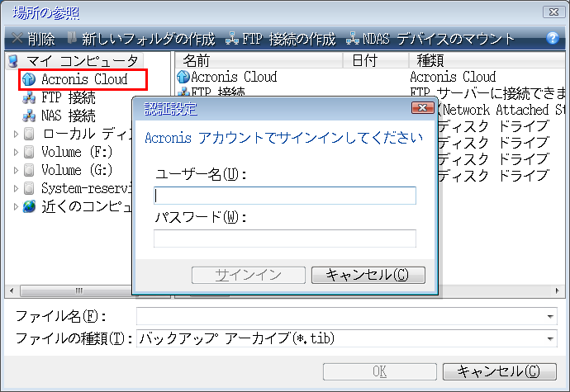Expand the Volume (G:) tree node
Image resolution: width=570 pixels, height=392 pixels.
pos(16,170)
